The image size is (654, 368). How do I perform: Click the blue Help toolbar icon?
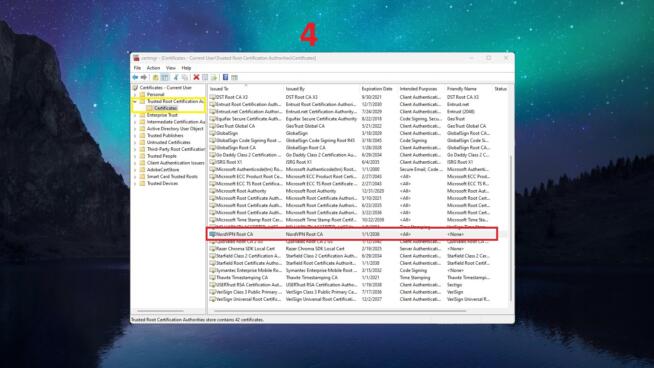[x=225, y=78]
